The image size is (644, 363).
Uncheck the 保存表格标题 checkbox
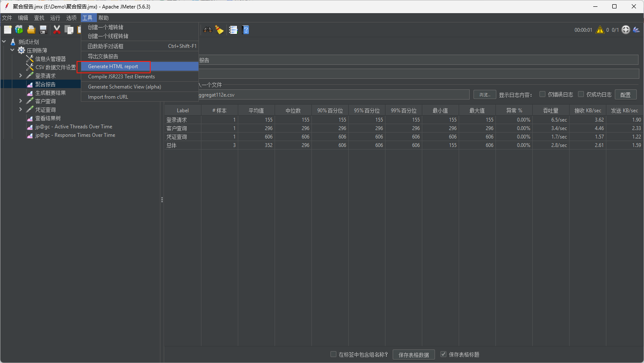click(443, 355)
